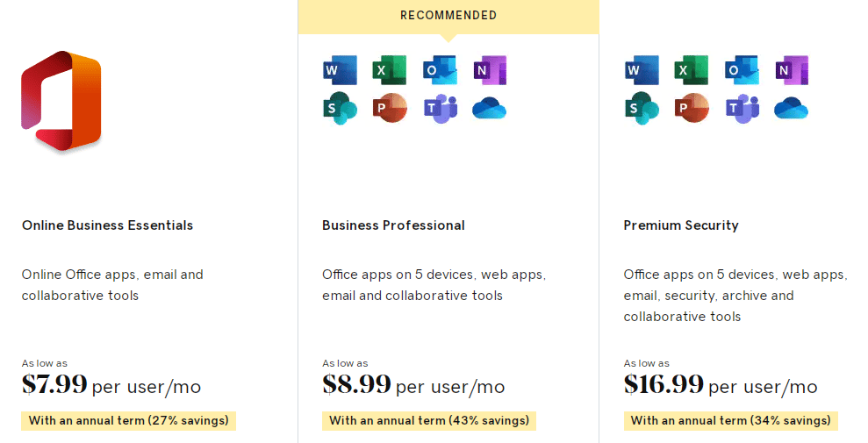Click the OneNote icon under Business Professional
Viewport: 868px width, 443px height.
(490, 70)
